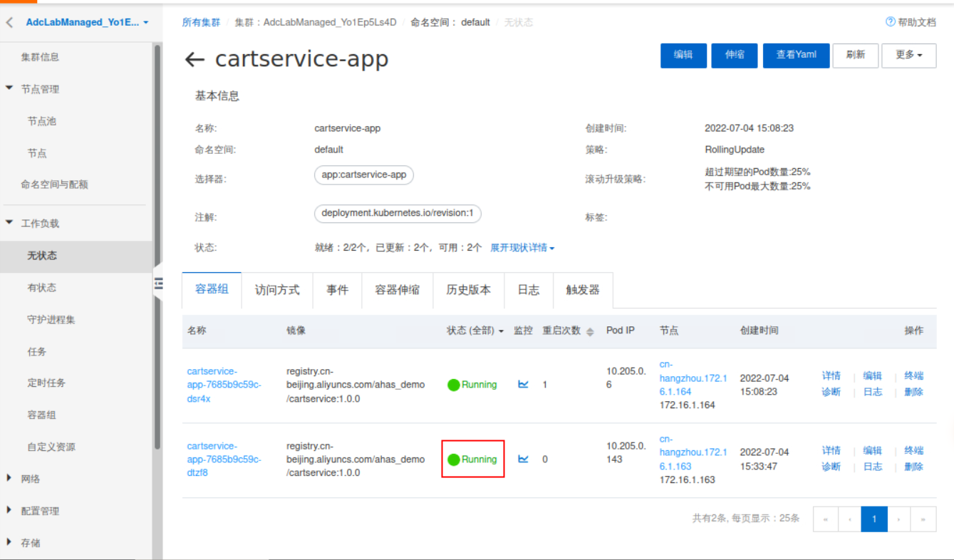Select 守护进程集 in sidebar

click(51, 320)
